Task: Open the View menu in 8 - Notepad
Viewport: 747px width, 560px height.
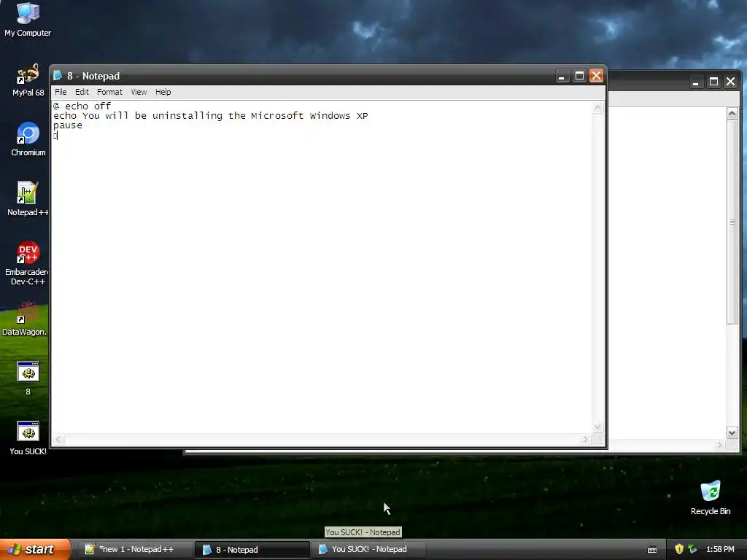Action: 139,92
